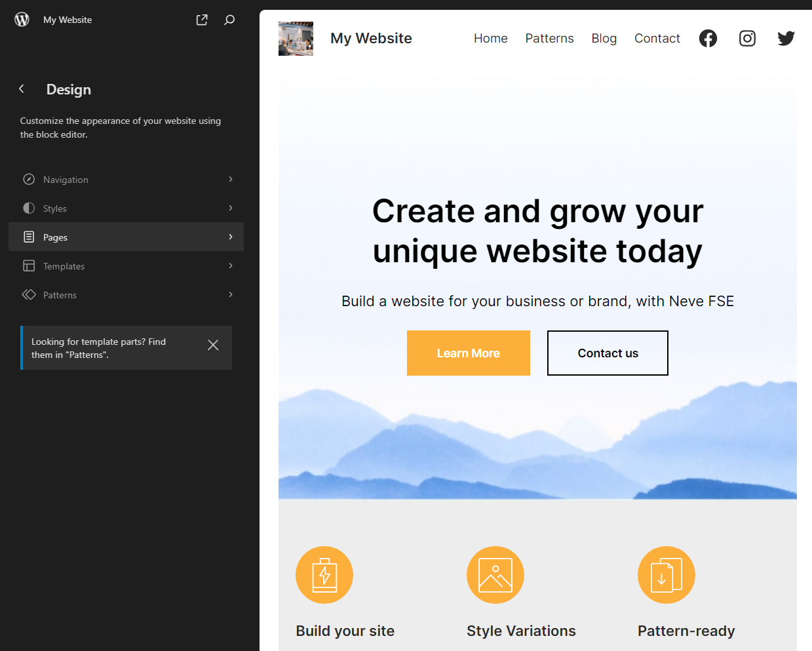Select the Create and grow hero heading
Image resolution: width=812 pixels, height=651 pixels.
537,231
